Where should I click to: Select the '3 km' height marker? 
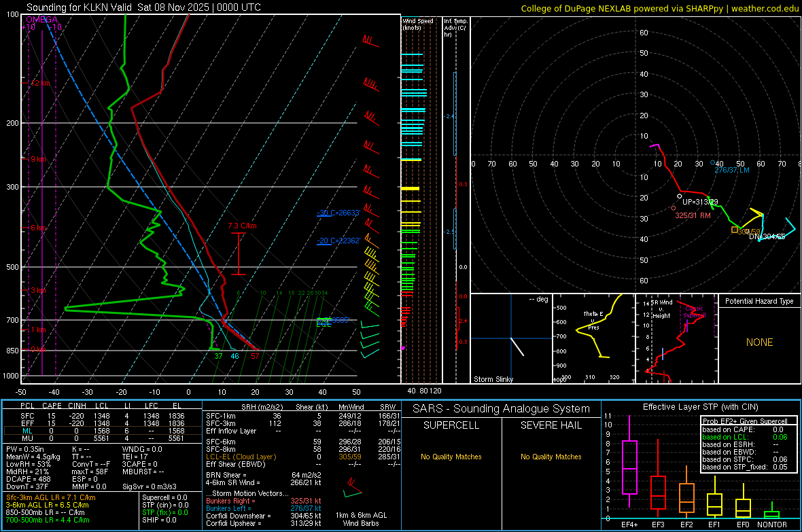tap(38, 290)
